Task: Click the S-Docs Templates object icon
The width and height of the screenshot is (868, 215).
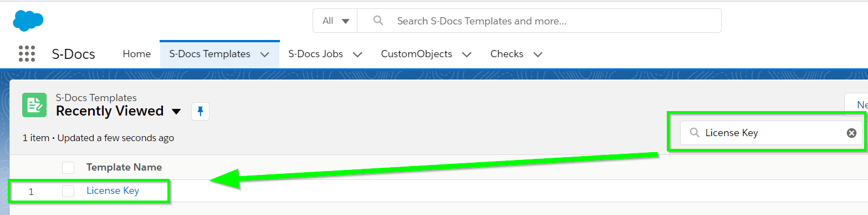Action: 34,105
